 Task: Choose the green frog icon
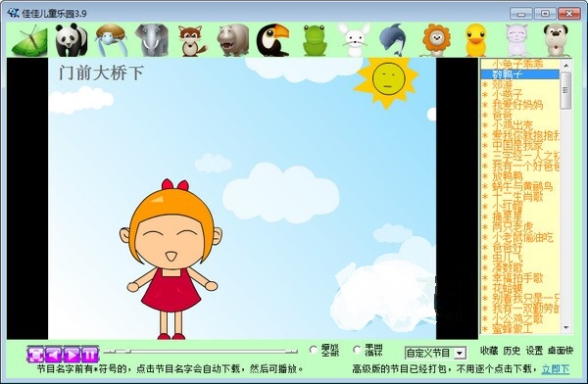pyautogui.click(x=315, y=40)
